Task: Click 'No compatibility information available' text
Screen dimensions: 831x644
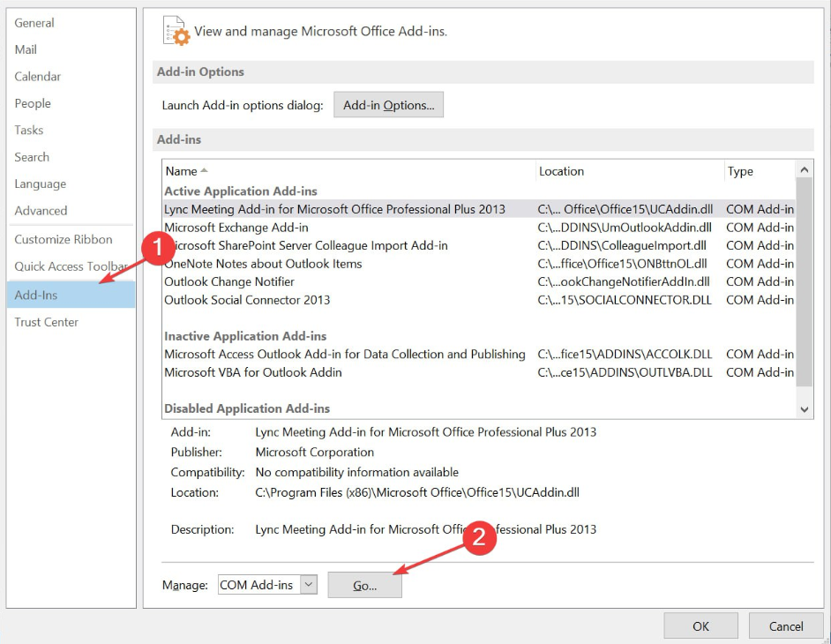Action: pyautogui.click(x=357, y=472)
